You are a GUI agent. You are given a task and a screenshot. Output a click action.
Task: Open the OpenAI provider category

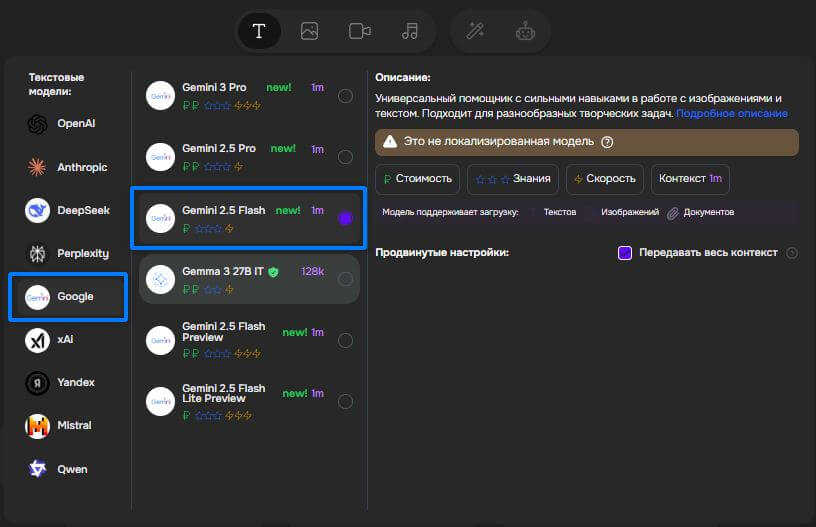[x=67, y=124]
